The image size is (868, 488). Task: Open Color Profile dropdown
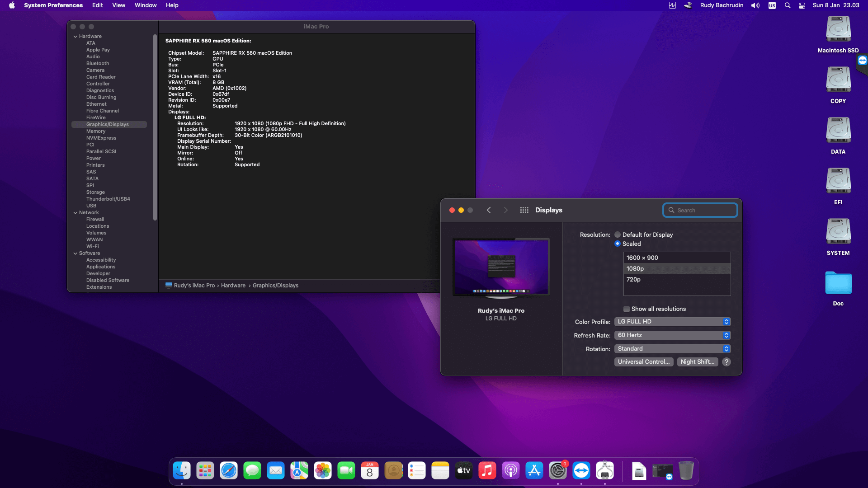[673, 322]
